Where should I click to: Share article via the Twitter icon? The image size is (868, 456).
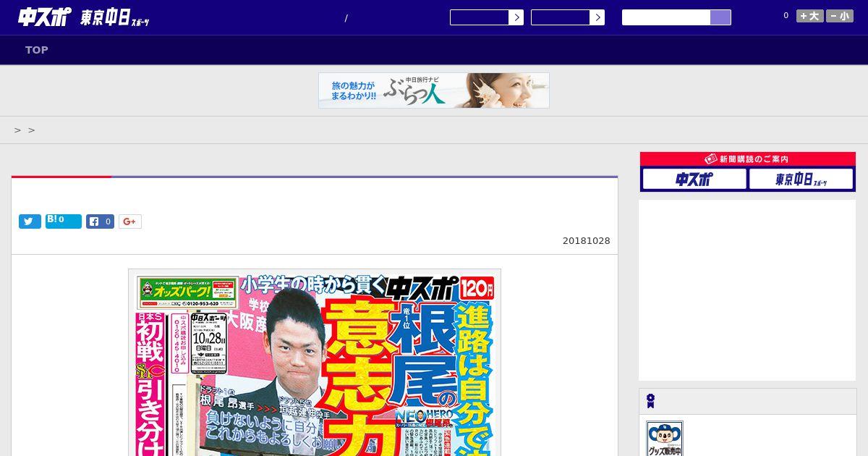pos(30,221)
